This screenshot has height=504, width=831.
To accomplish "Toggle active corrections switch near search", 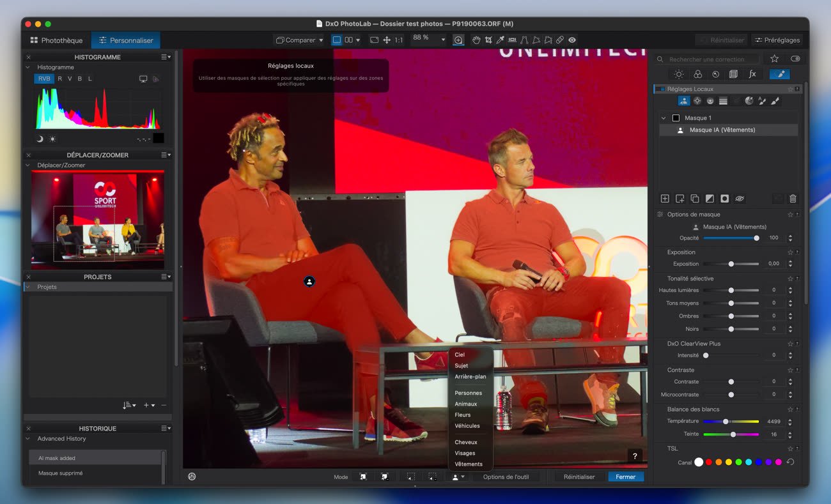I will tap(795, 58).
